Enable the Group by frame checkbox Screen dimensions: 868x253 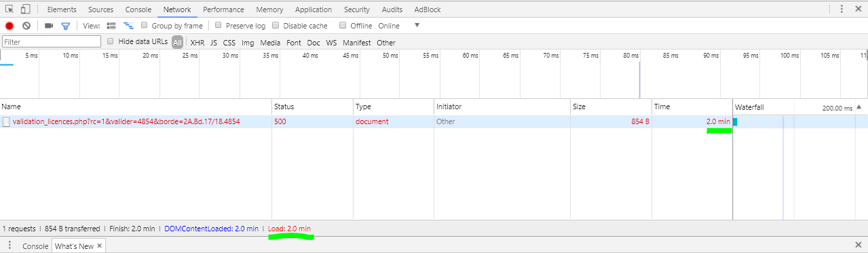(145, 25)
